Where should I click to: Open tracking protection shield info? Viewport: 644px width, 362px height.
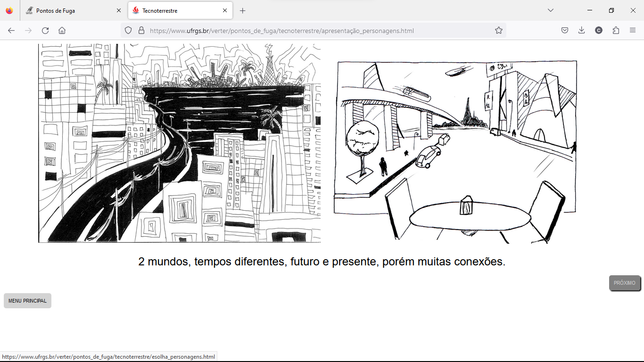pyautogui.click(x=128, y=31)
